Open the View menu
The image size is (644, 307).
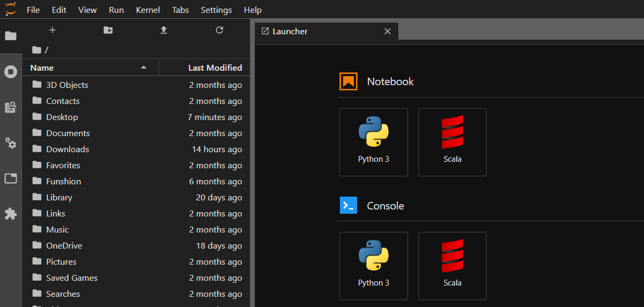click(x=87, y=10)
